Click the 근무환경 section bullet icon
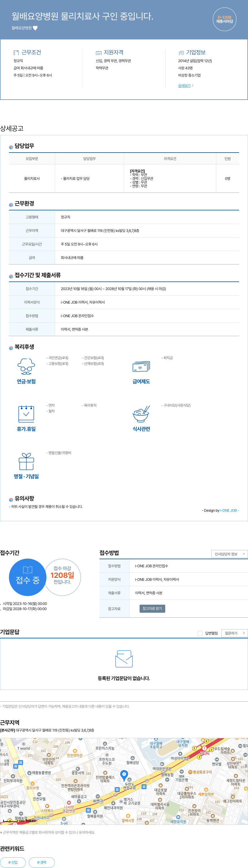 [x=11, y=205]
